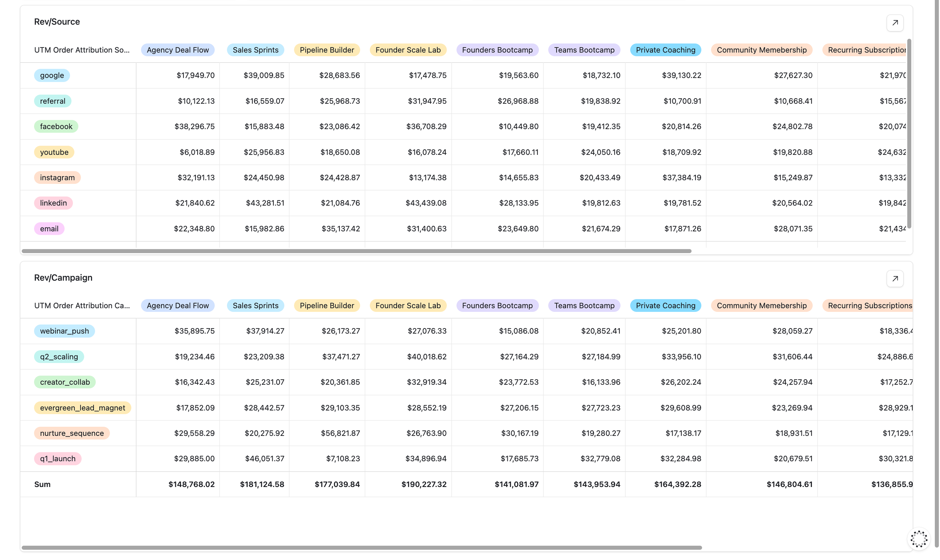The image size is (940, 560).
Task: Select the Sum row label
Action: click(42, 484)
